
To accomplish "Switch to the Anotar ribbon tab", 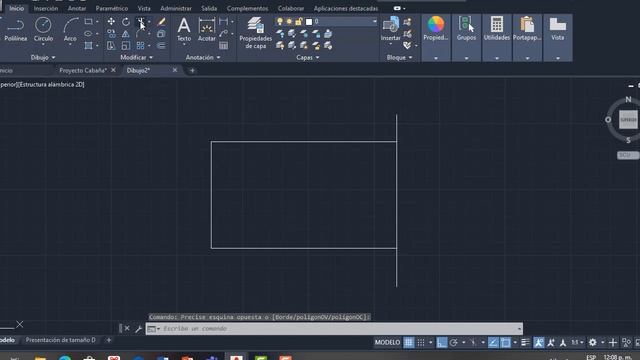I will pyautogui.click(x=77, y=8).
